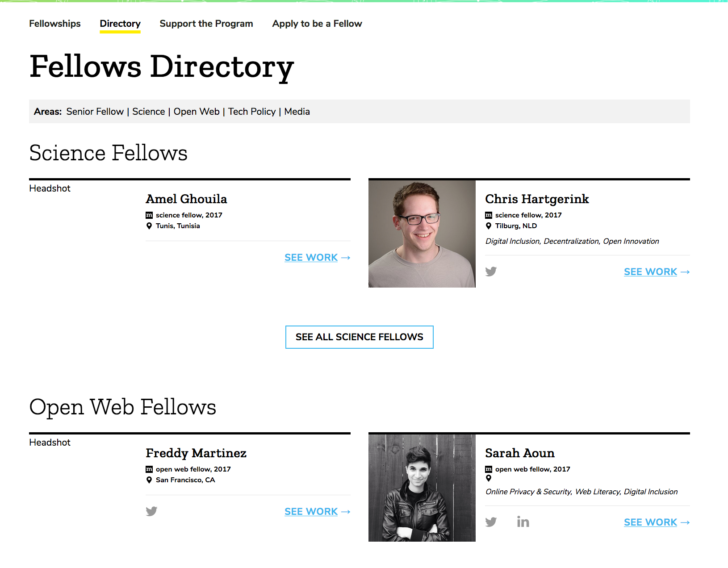The height and width of the screenshot is (568, 728).
Task: Filter by Tech Policy area
Action: click(252, 112)
